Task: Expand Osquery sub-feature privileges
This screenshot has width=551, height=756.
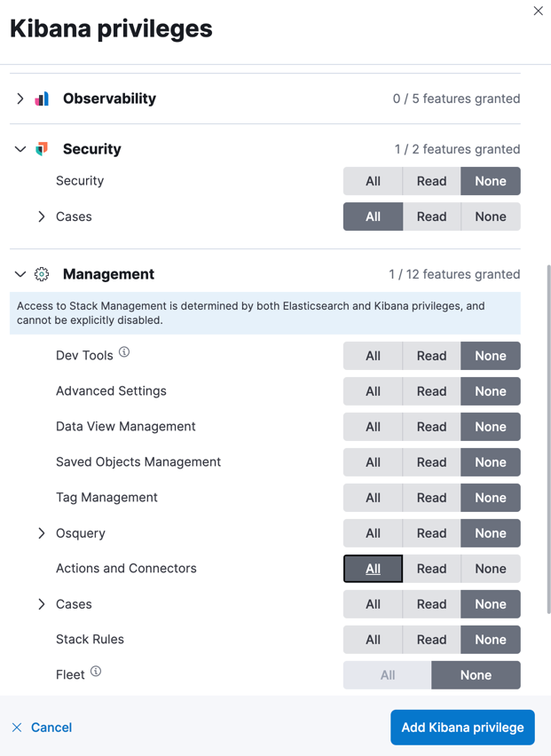Action: 42,533
